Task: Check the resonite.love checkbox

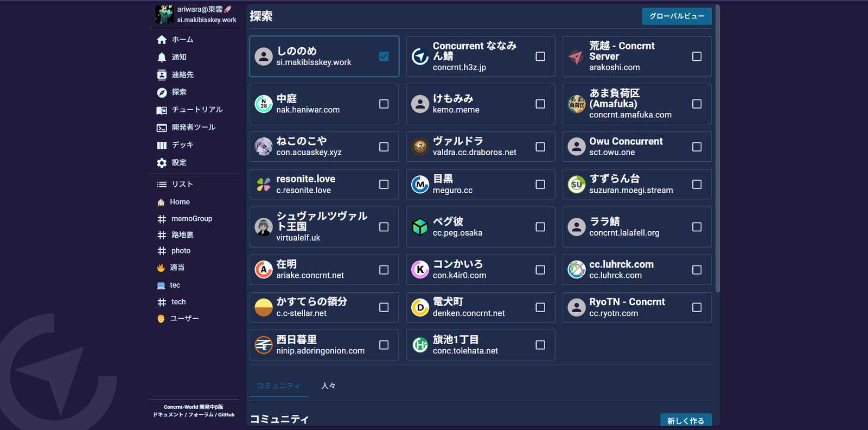Action: click(384, 185)
